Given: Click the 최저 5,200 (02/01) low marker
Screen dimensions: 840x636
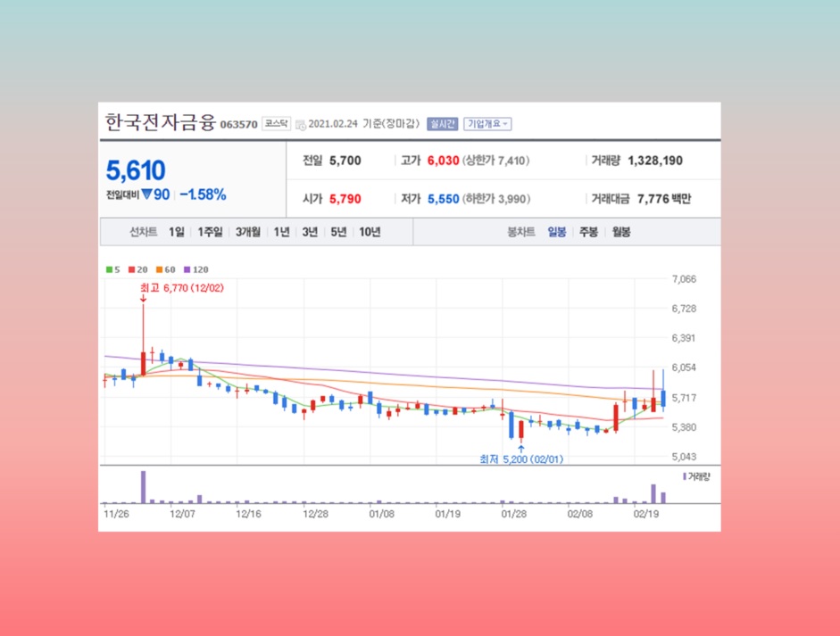Looking at the screenshot, I should coord(521,459).
